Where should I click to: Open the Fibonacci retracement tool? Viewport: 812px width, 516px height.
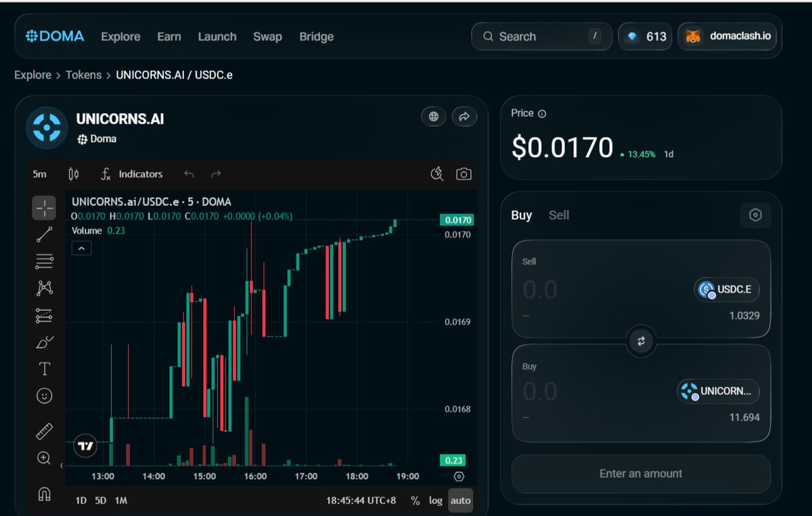(x=45, y=261)
